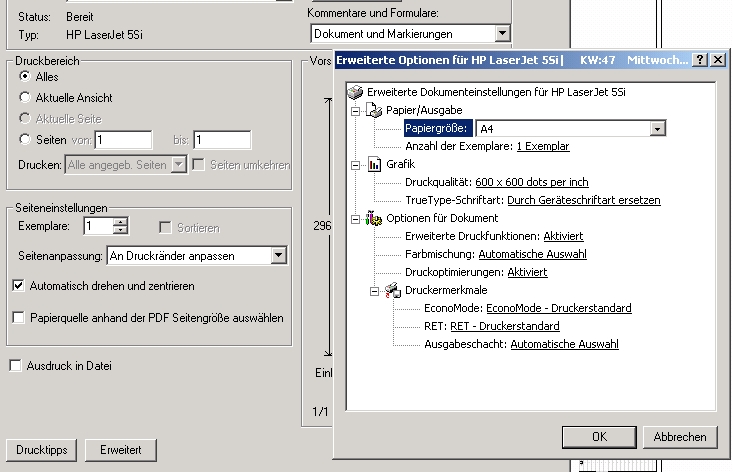733x472 pixels.
Task: Click RET - Druckerstandard link
Action: tap(504, 326)
